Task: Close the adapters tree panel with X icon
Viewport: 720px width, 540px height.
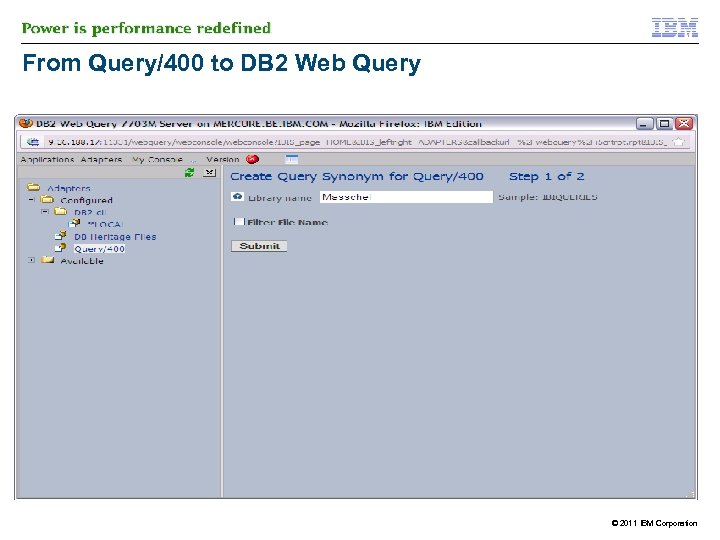Action: point(209,173)
